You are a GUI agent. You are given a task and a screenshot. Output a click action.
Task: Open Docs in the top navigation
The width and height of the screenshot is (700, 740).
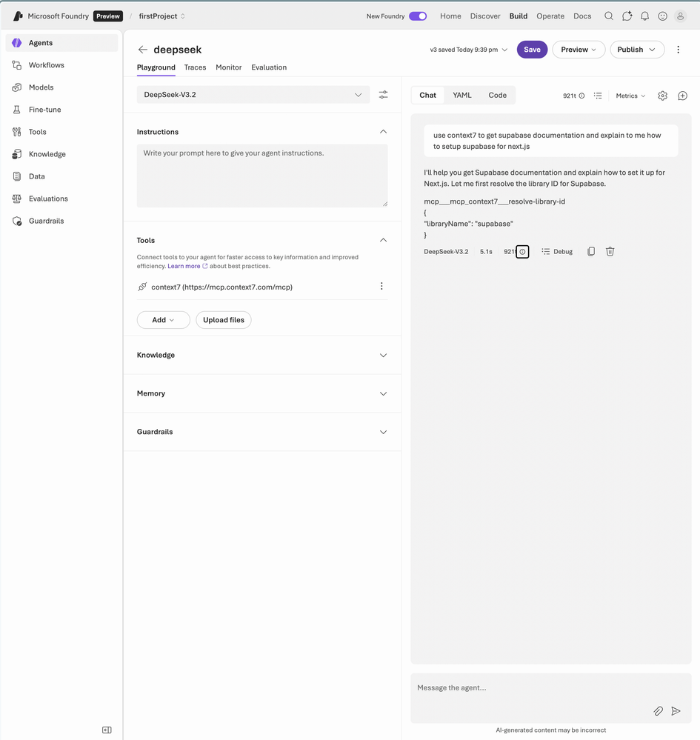[x=582, y=16]
